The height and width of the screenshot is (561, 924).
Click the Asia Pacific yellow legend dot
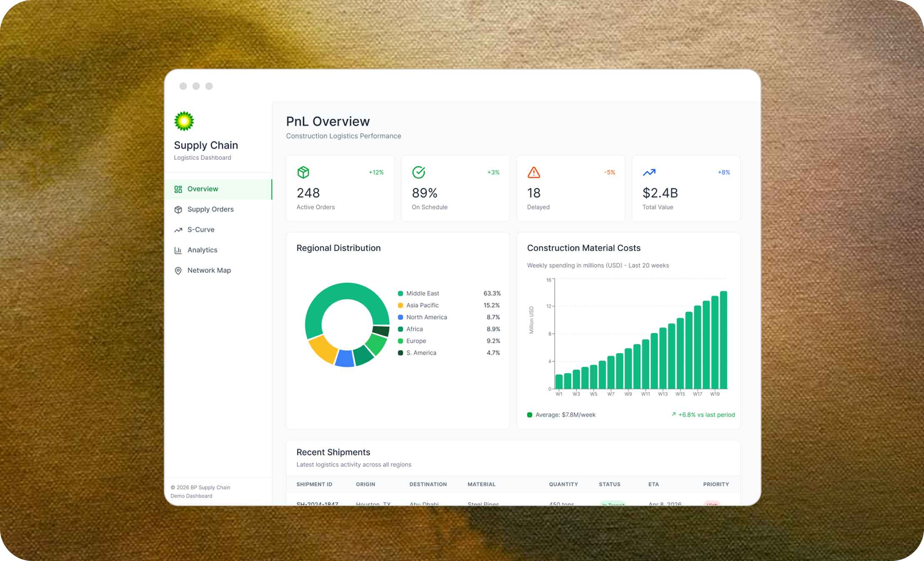pyautogui.click(x=401, y=305)
